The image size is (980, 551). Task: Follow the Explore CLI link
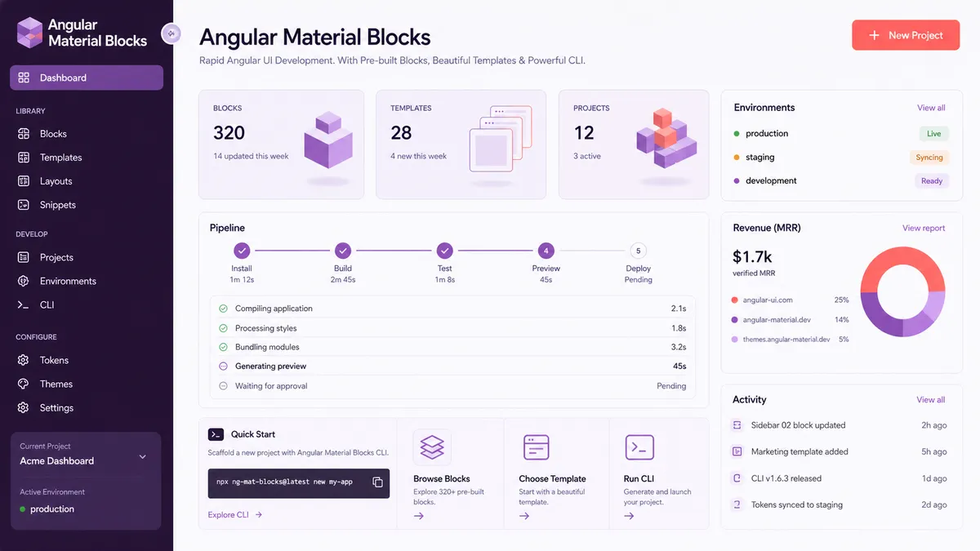point(235,515)
